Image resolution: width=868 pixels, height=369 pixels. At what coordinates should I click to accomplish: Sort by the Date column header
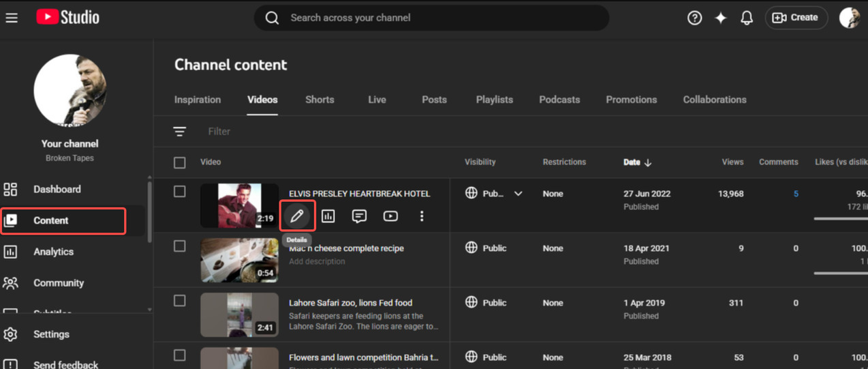632,162
